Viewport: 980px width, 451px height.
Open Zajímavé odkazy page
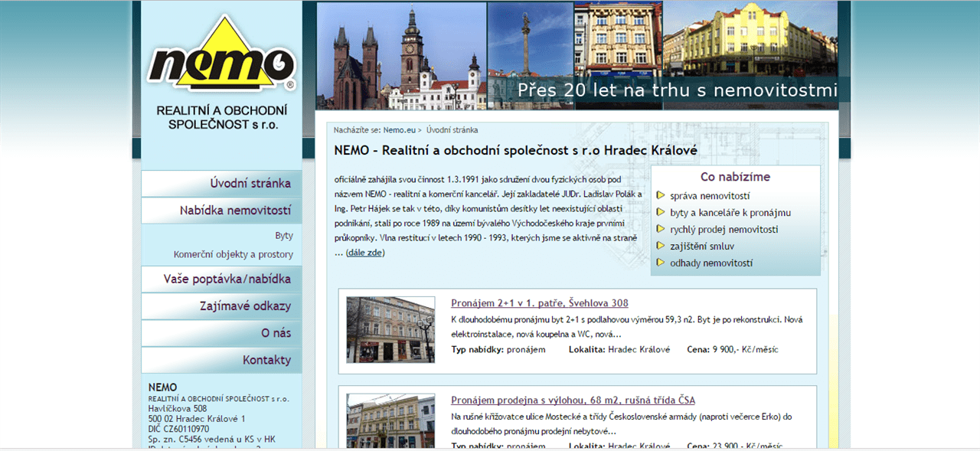pos(221,306)
